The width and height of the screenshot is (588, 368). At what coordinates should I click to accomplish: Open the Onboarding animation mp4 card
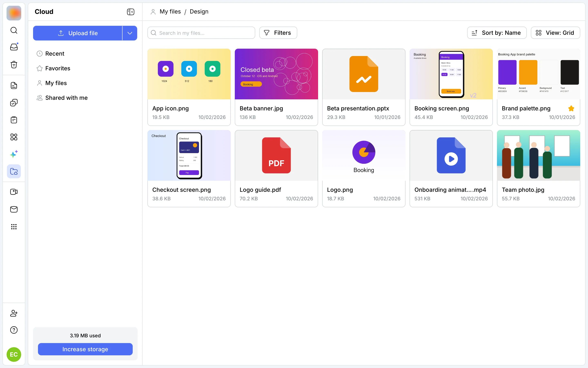pyautogui.click(x=451, y=168)
